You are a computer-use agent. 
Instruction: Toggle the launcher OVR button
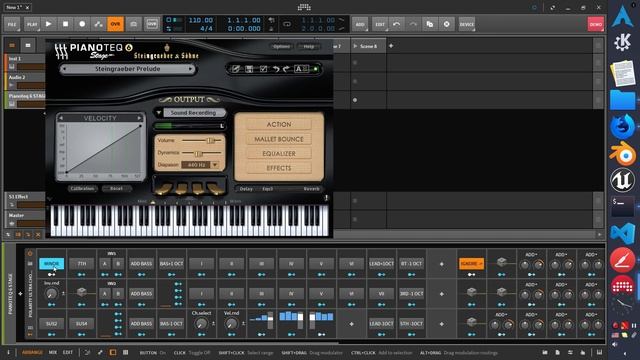[x=151, y=24]
